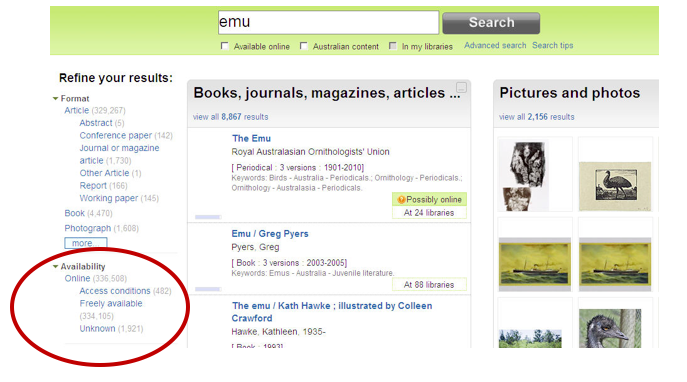
Task: Enable the Available online checkbox
Action: (225, 46)
